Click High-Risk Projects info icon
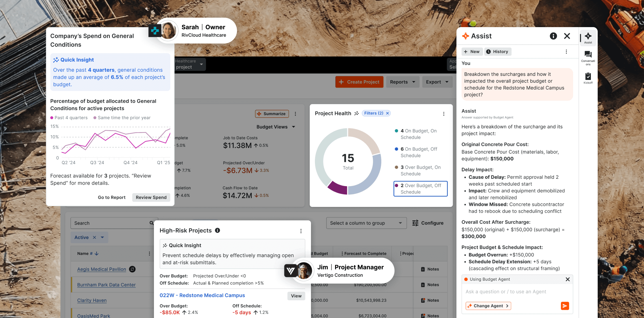Image resolution: width=644 pixels, height=318 pixels. pyautogui.click(x=217, y=230)
